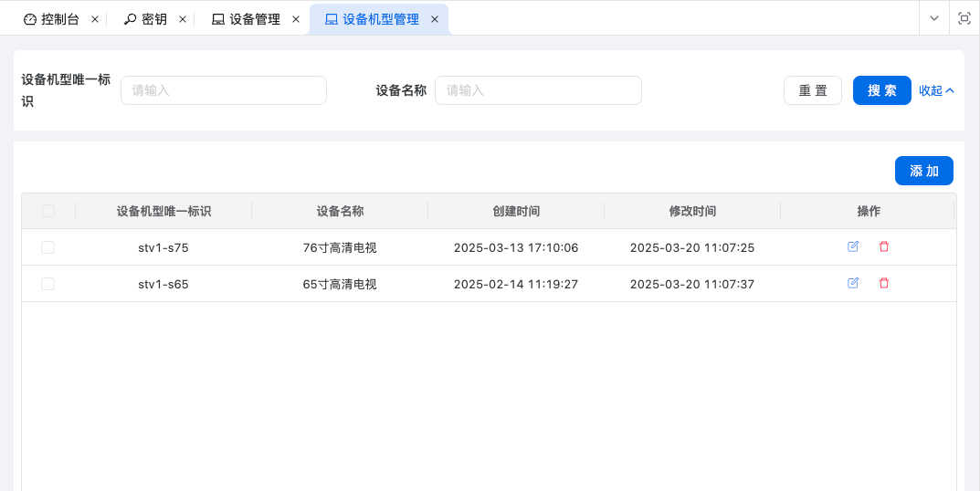Click delete icon for stv1-s65 row
Screen dimensions: 980x491
pos(883,283)
